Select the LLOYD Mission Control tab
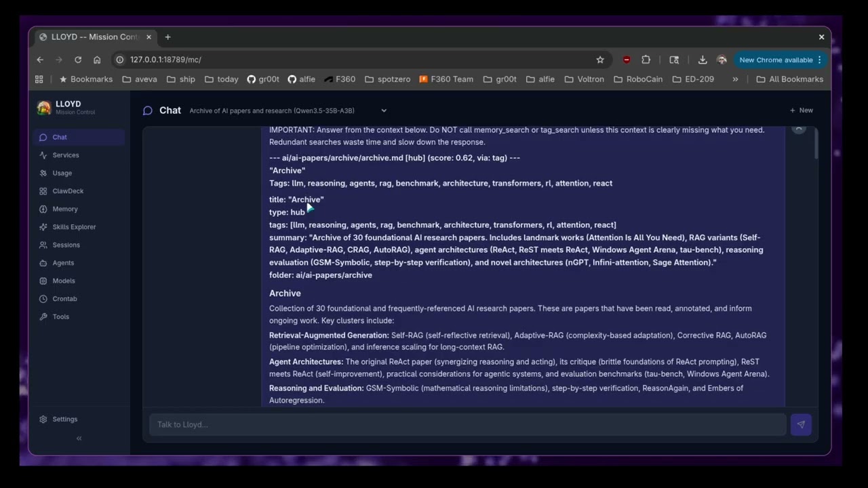This screenshot has width=868, height=488. (x=95, y=37)
